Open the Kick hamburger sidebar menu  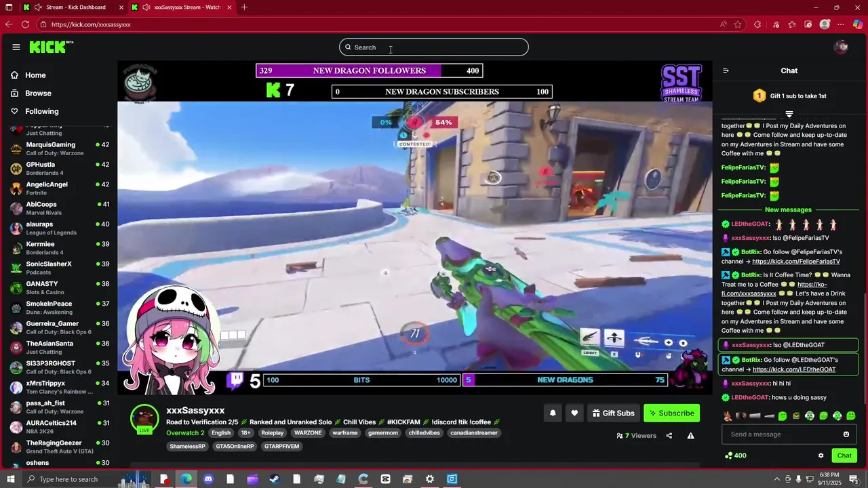[16, 47]
